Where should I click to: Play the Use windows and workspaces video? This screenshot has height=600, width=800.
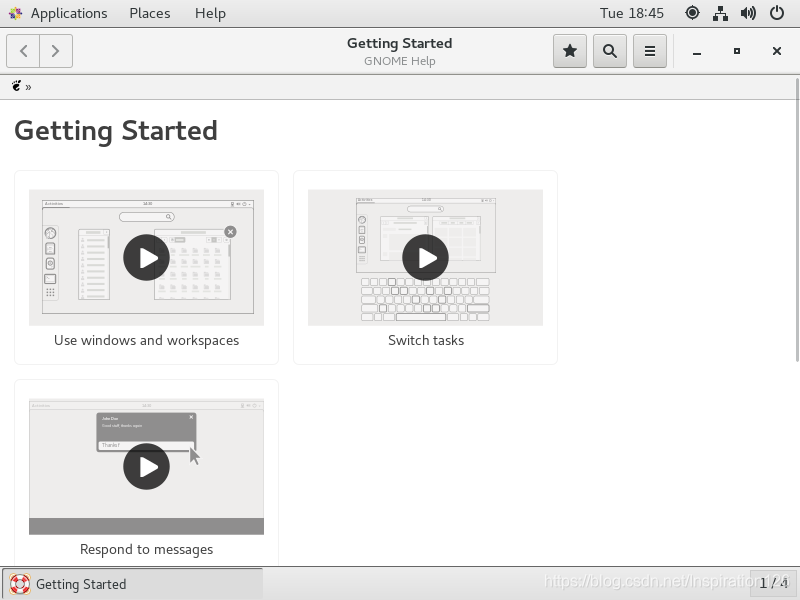click(146, 257)
